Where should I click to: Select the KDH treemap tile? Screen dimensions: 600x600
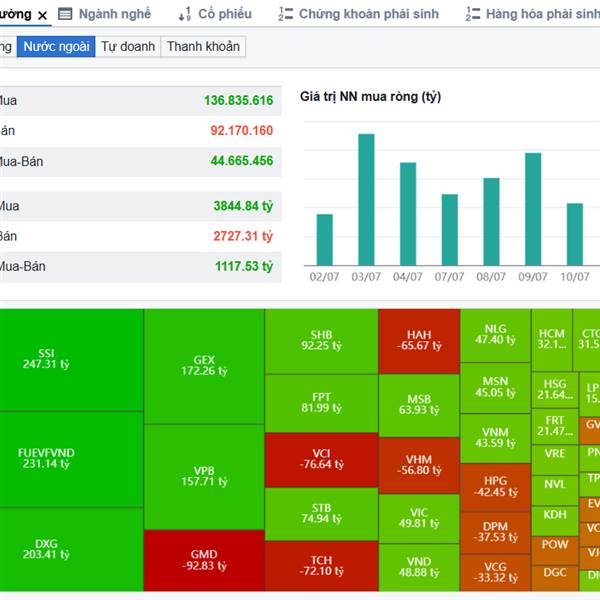pyautogui.click(x=555, y=520)
